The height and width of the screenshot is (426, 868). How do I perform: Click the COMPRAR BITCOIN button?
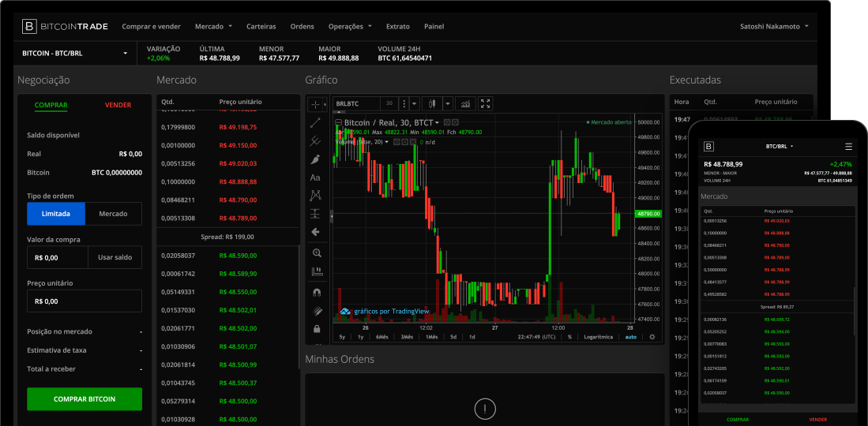[x=85, y=399]
